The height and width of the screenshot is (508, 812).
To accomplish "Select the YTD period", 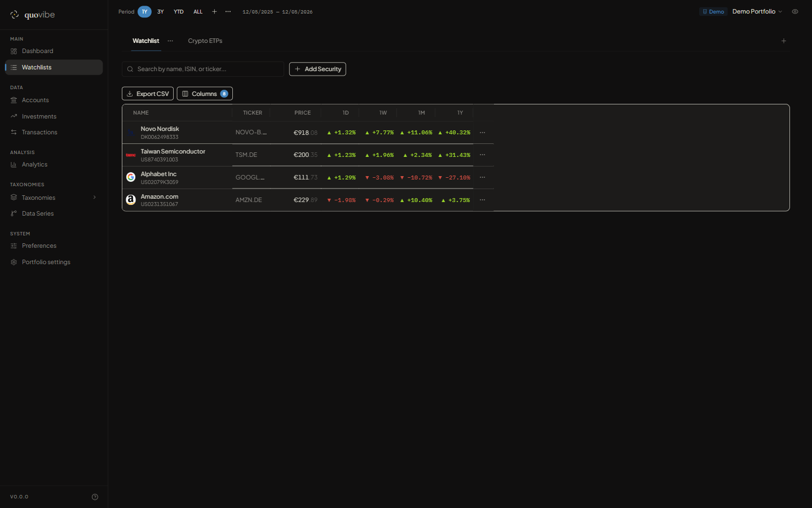I will point(179,11).
